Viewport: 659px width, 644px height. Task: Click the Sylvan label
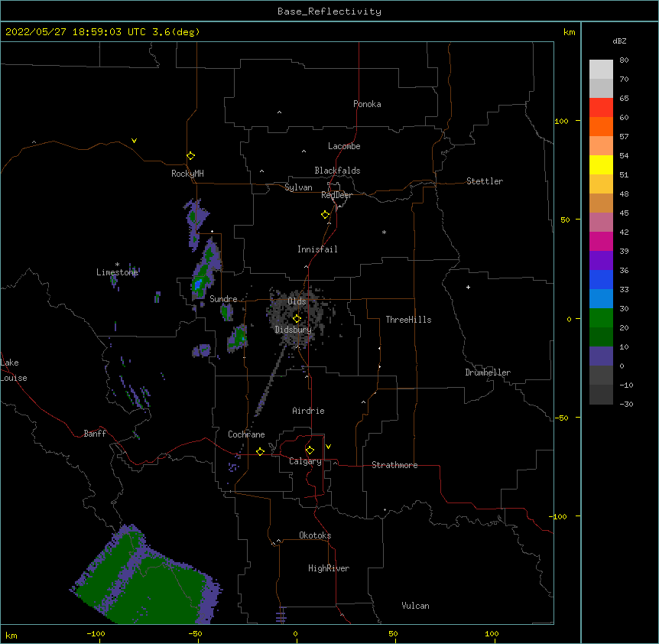[x=298, y=187]
